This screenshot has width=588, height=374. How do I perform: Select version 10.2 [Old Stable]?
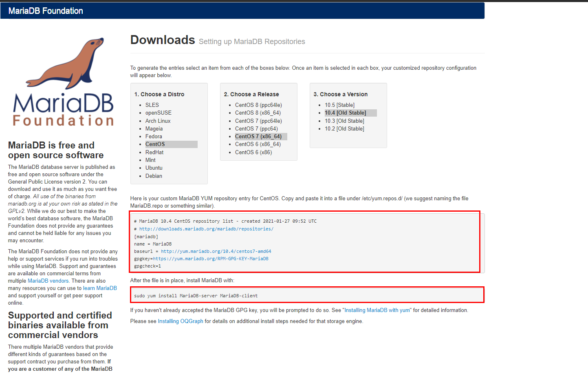[x=344, y=128]
